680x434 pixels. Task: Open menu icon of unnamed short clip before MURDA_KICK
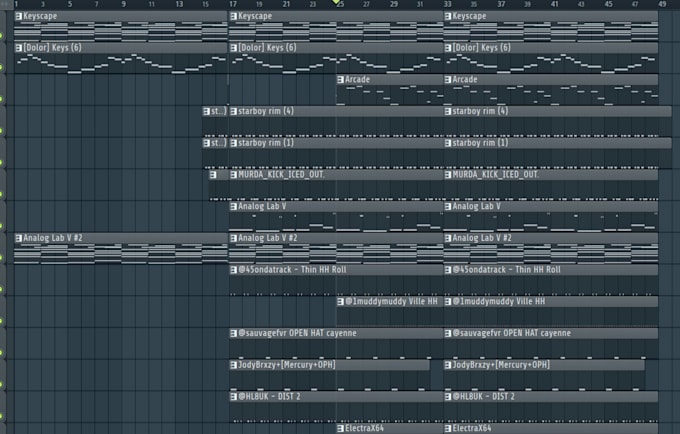(x=213, y=175)
